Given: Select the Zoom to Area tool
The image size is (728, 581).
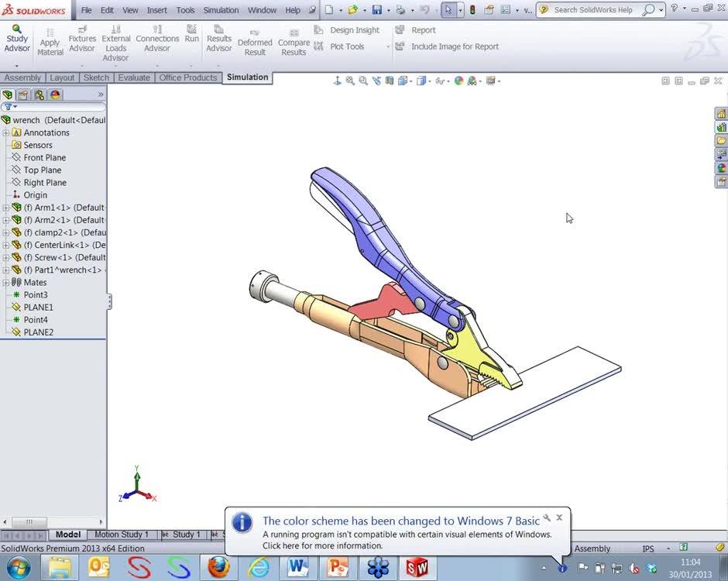Looking at the screenshot, I should pyautogui.click(x=362, y=81).
